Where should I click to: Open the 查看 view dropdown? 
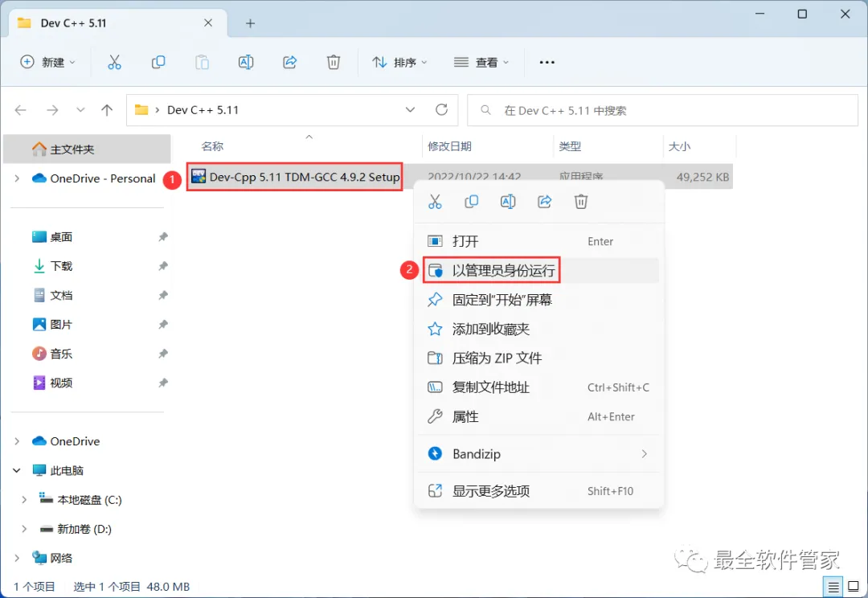click(481, 62)
